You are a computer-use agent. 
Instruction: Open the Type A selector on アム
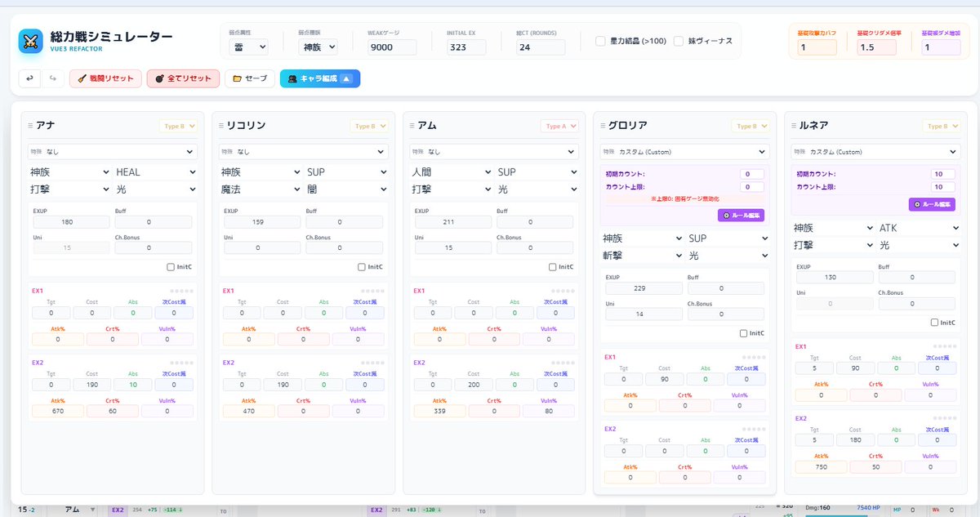561,127
